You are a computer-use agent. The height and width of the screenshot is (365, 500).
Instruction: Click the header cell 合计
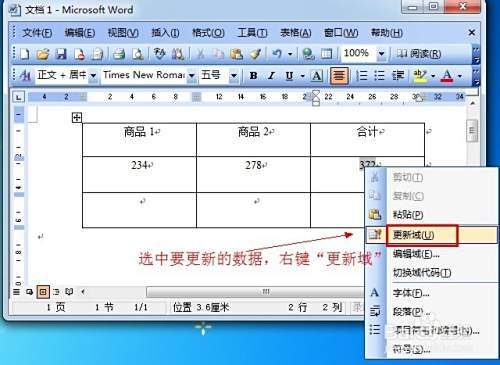click(367, 140)
